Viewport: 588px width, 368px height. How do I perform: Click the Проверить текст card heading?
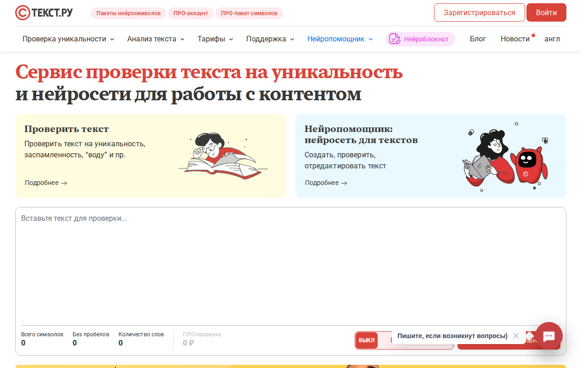pos(67,129)
